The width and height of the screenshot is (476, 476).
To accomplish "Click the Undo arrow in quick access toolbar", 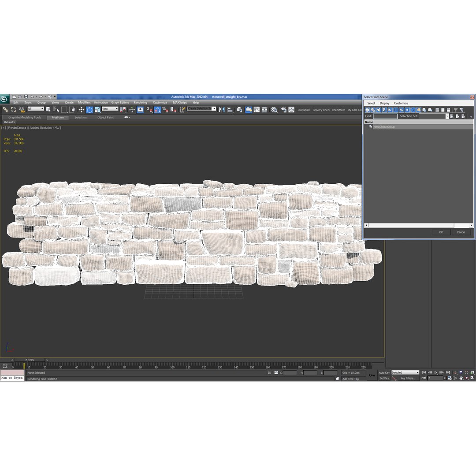I will coord(32,97).
